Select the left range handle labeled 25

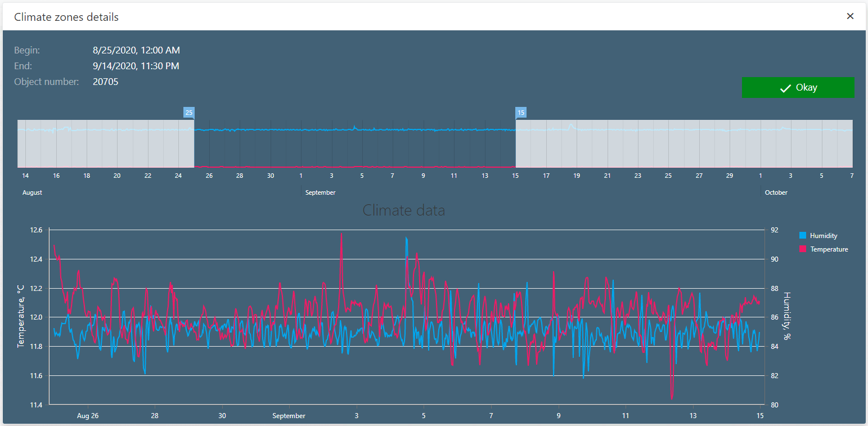click(188, 113)
